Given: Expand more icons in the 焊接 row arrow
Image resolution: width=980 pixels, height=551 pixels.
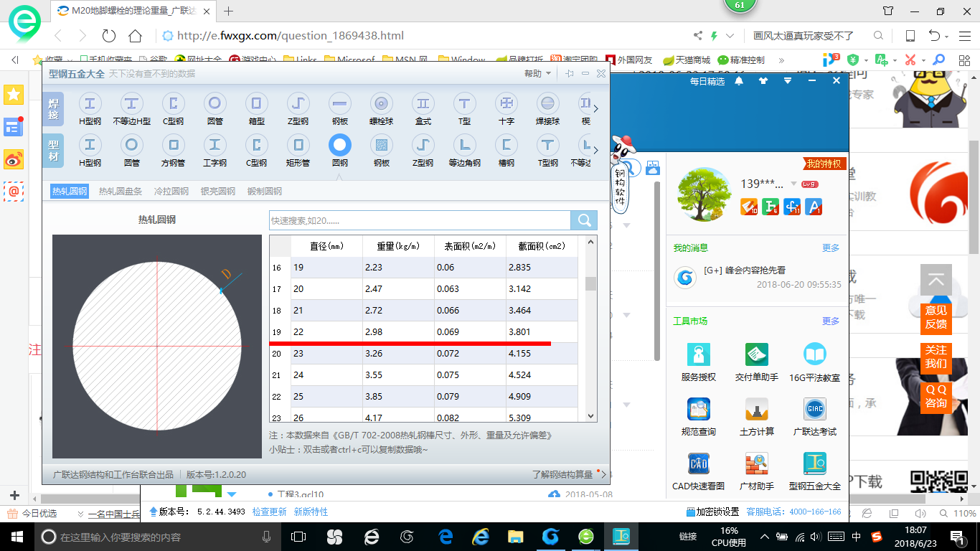Looking at the screenshot, I should (x=595, y=109).
